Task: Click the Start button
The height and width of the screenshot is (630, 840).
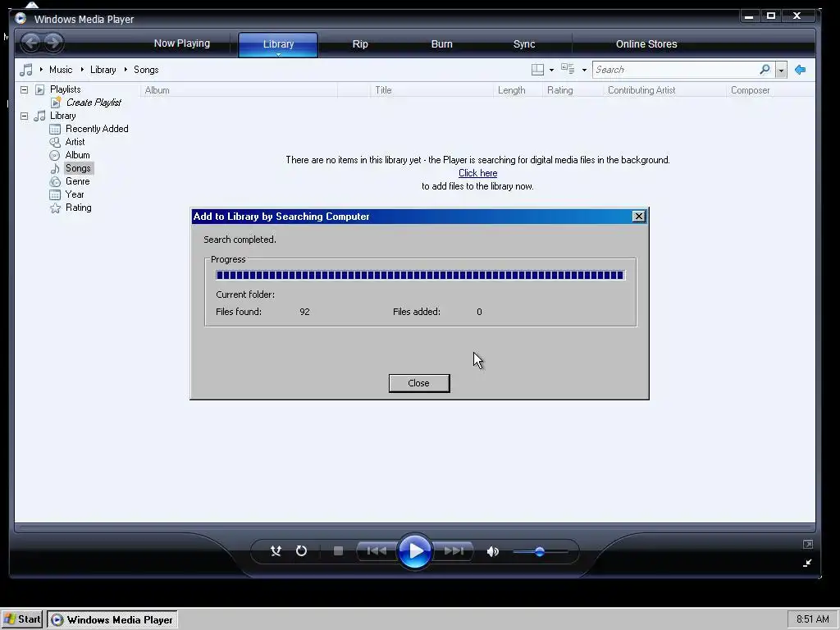Action: [x=22, y=619]
